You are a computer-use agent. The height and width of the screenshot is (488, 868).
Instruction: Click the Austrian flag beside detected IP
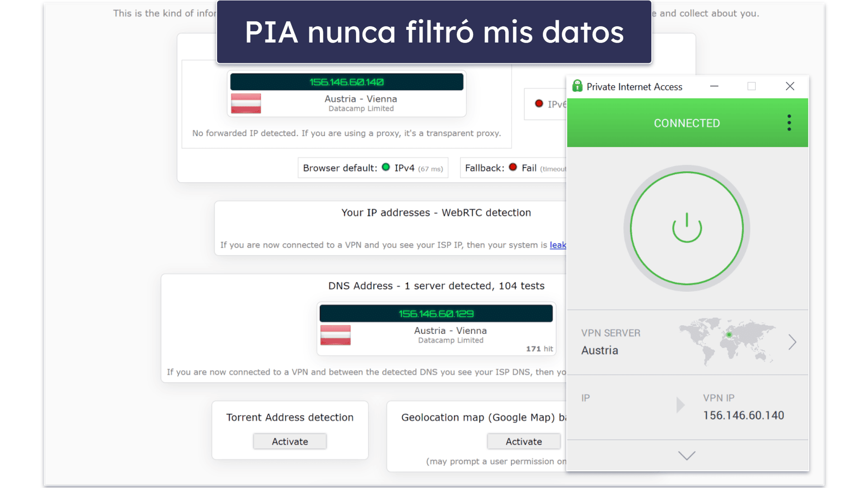pyautogui.click(x=246, y=103)
